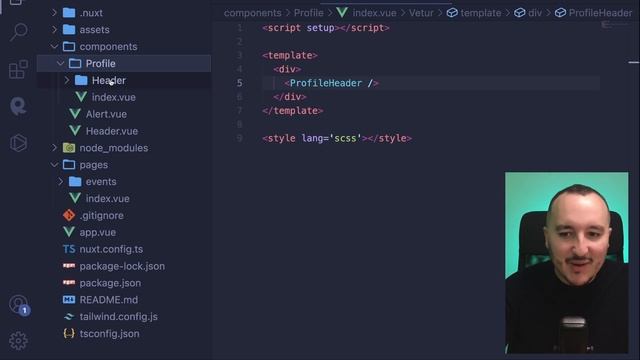Click the node_modules folder icon
640x360 pixels.
(69, 148)
